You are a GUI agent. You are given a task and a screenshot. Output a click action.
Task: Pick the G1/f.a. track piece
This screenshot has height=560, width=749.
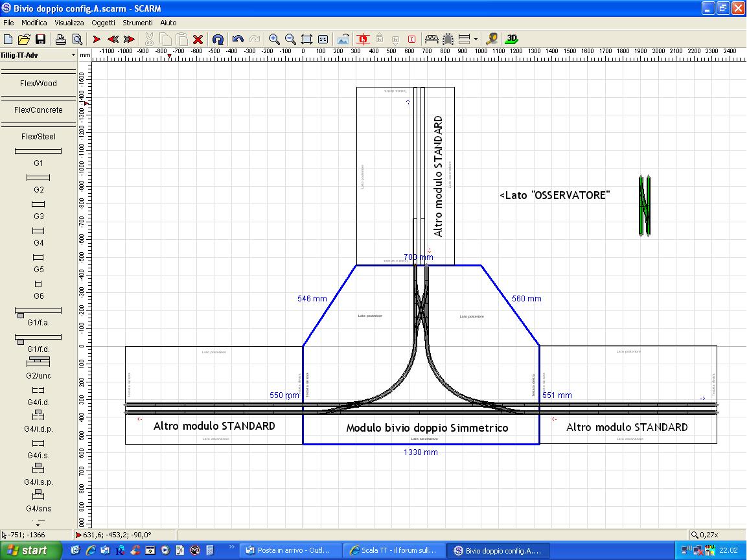pos(38,316)
